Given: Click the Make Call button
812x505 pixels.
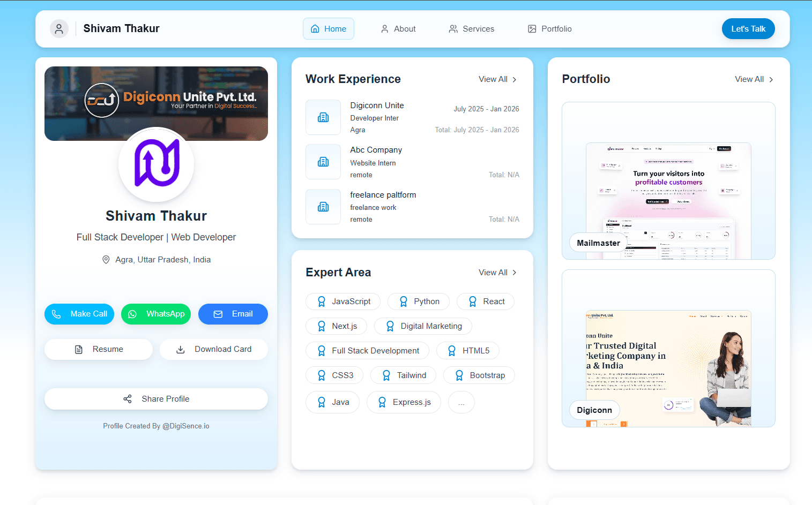Looking at the screenshot, I should tap(79, 314).
